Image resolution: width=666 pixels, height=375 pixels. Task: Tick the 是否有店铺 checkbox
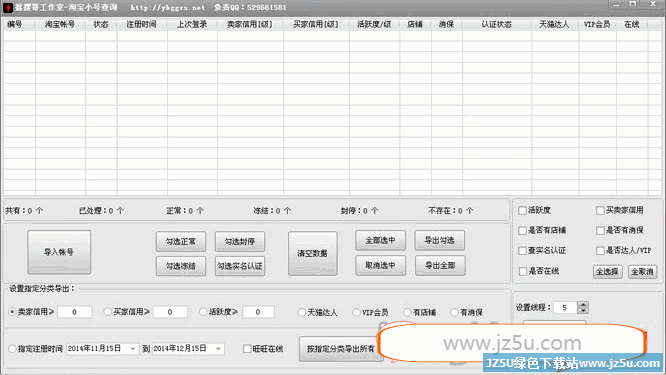pyautogui.click(x=522, y=231)
